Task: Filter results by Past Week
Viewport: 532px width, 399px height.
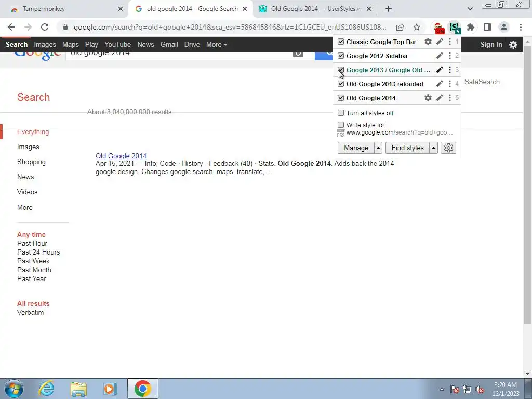Action: coord(33,261)
